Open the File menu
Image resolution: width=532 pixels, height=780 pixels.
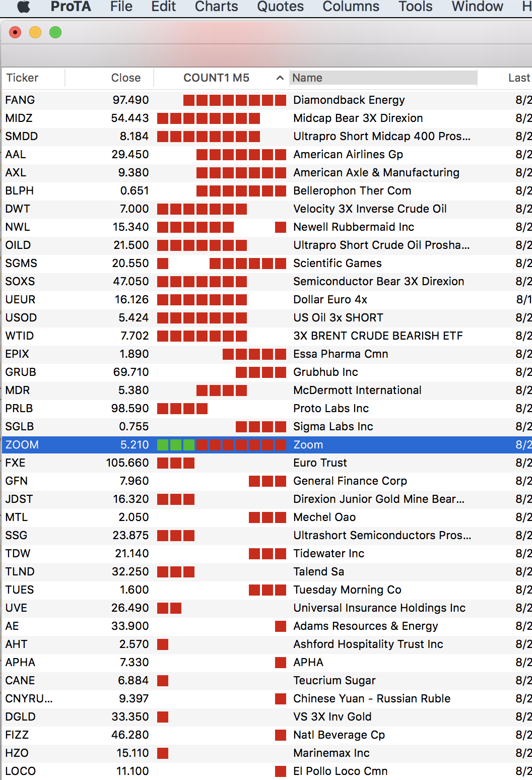pyautogui.click(x=121, y=6)
